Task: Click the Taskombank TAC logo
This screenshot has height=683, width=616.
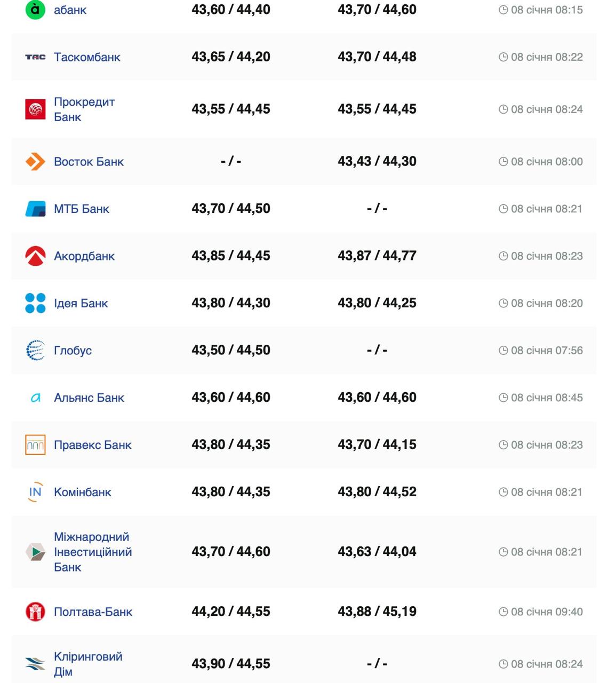Action: (35, 57)
